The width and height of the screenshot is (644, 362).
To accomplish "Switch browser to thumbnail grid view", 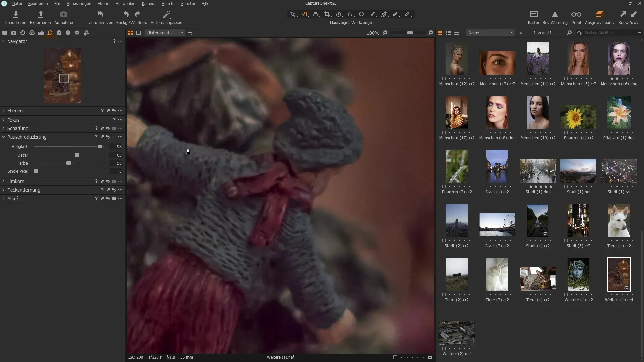I will click(440, 33).
